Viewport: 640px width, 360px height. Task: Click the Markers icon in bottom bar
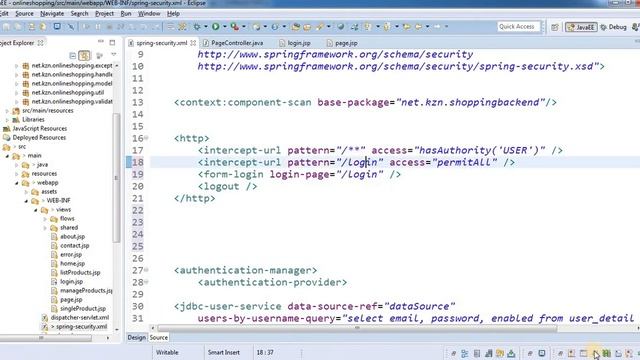571,353
